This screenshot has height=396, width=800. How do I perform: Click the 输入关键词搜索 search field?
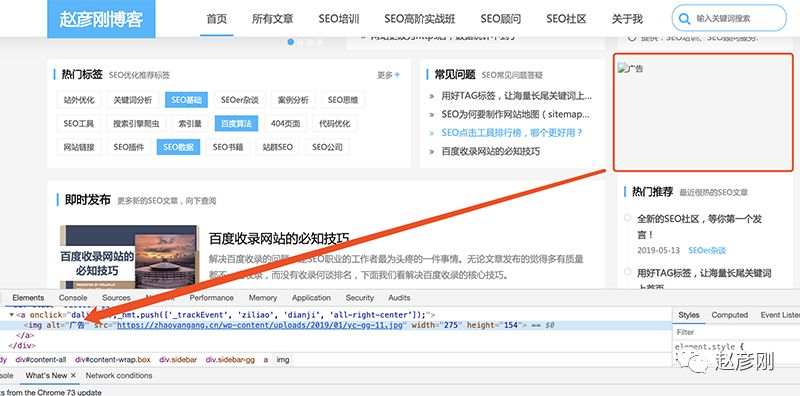tap(729, 18)
